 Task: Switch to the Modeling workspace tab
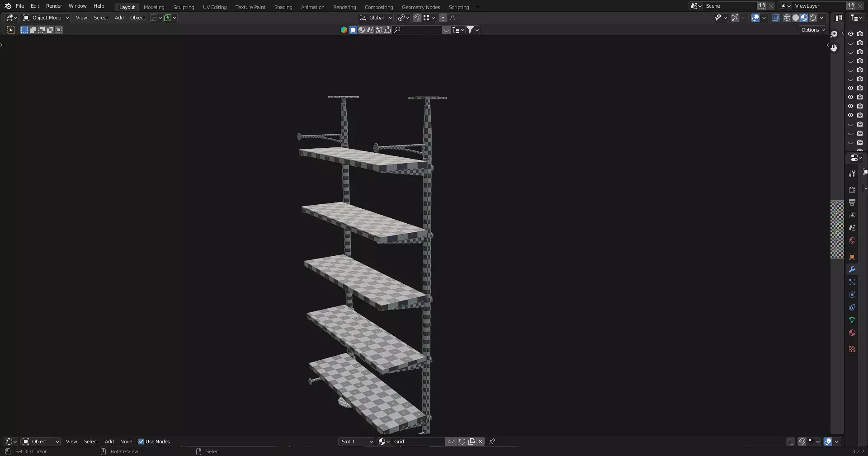tap(154, 7)
